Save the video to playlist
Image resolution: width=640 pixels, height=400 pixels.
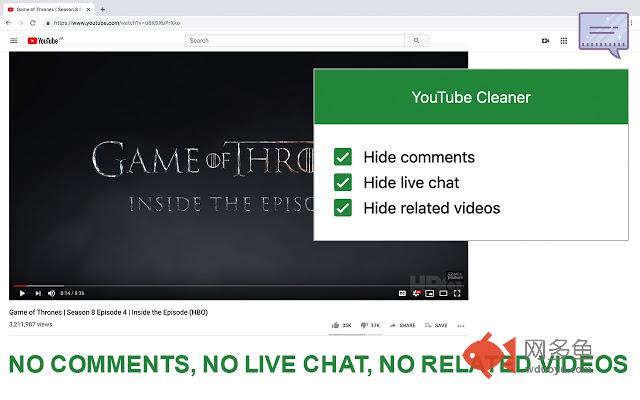[x=436, y=325]
